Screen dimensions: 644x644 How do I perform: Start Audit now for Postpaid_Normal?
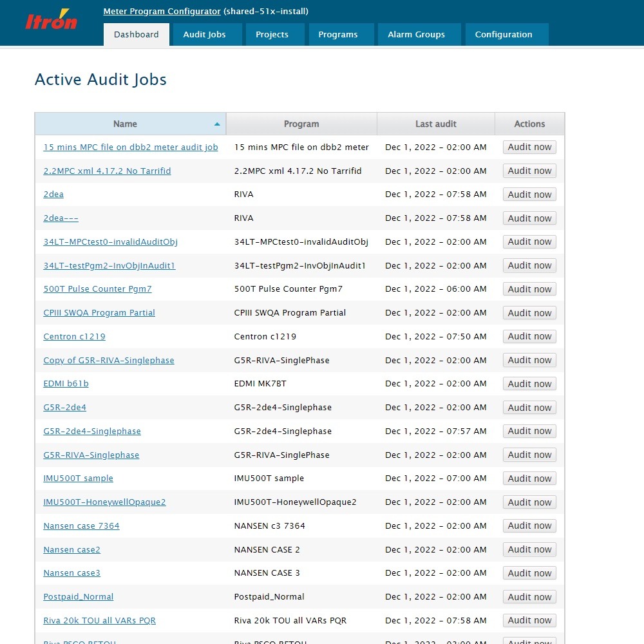click(x=529, y=597)
